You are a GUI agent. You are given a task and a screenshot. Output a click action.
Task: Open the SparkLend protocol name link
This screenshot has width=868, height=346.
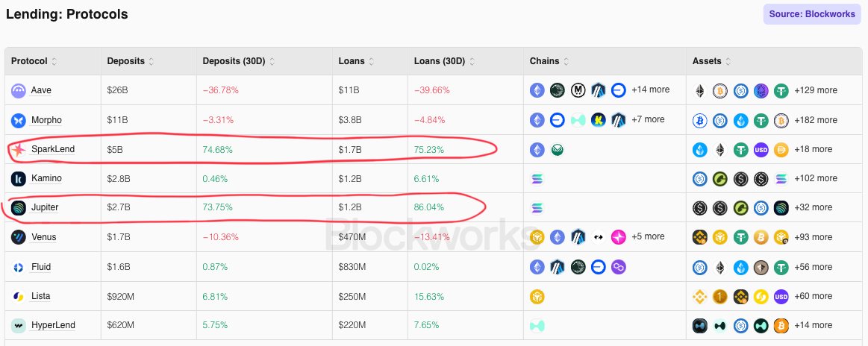click(53, 149)
